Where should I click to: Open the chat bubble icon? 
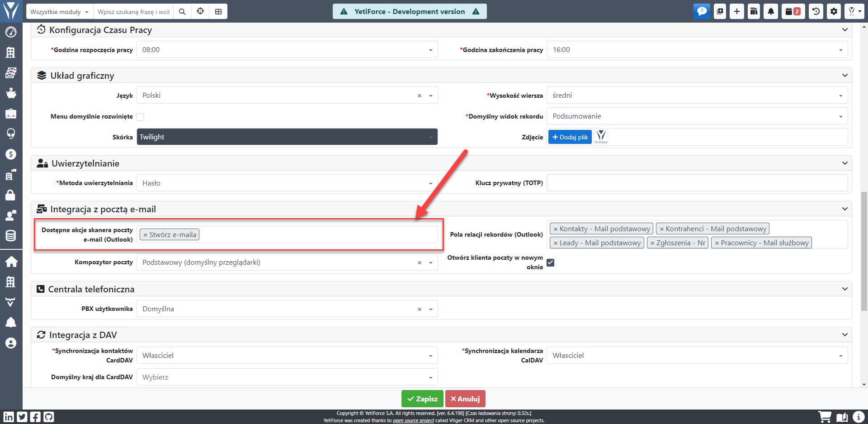coord(702,11)
